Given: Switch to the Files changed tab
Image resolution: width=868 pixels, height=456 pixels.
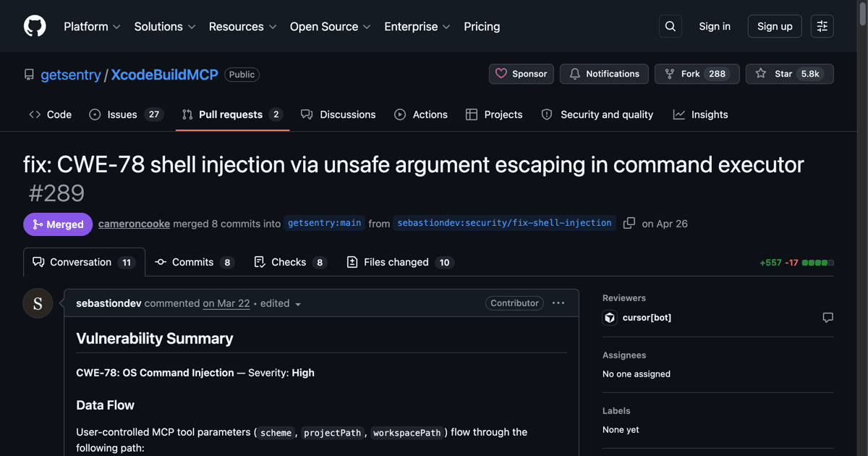Looking at the screenshot, I should tap(400, 262).
